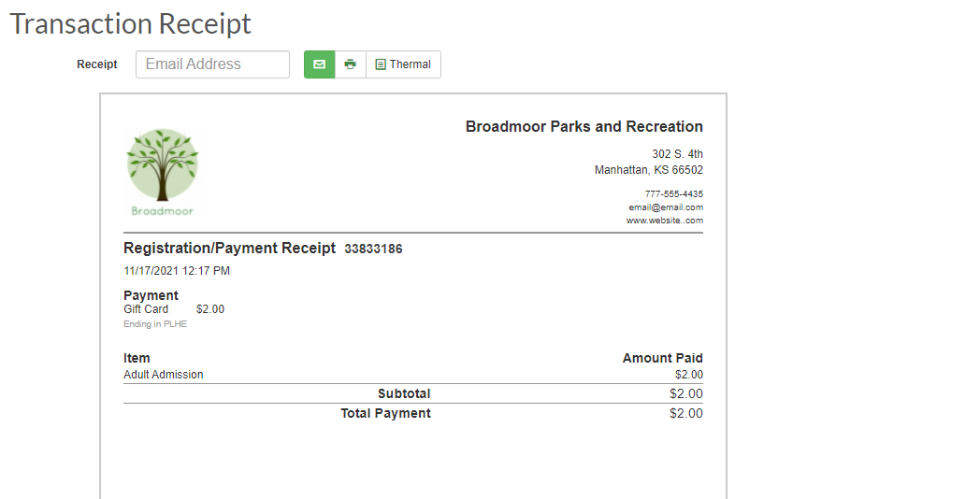The width and height of the screenshot is (980, 499).
Task: Focus the Email Address input field
Action: (212, 64)
